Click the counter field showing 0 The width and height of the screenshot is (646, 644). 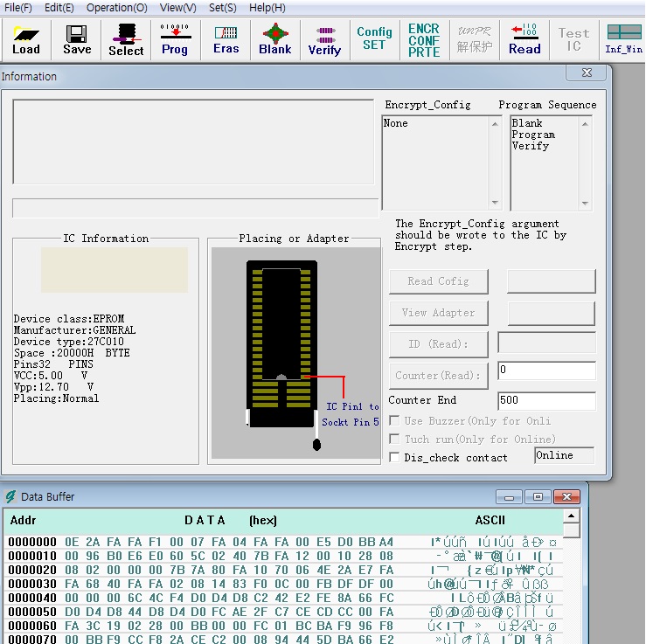coord(546,370)
